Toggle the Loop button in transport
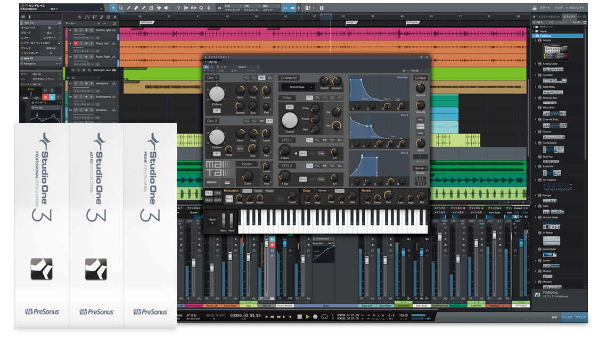 click(324, 317)
